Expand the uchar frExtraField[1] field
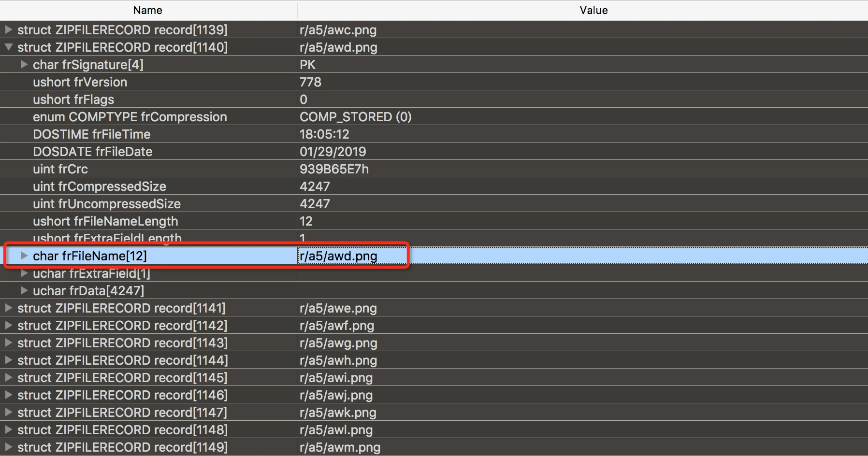Screen dimensions: 868x456 click(24, 273)
